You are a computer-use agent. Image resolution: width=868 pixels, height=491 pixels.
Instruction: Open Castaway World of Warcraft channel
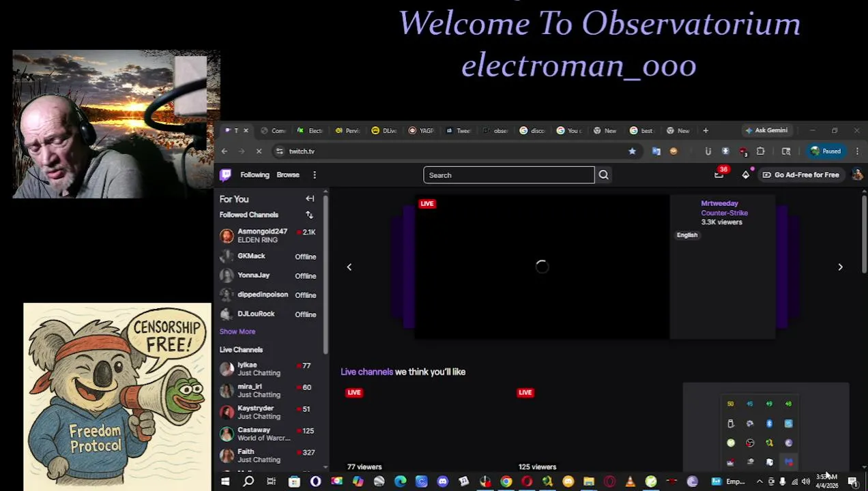tap(268, 434)
